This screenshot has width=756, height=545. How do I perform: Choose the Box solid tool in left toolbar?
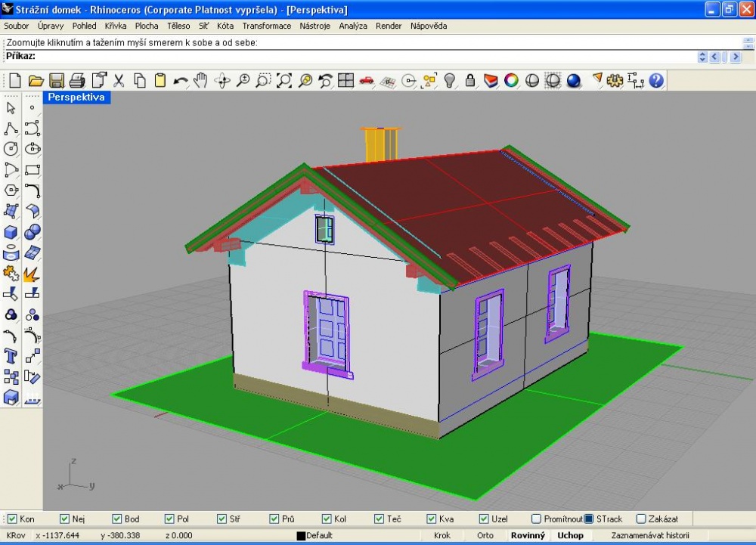(x=11, y=232)
